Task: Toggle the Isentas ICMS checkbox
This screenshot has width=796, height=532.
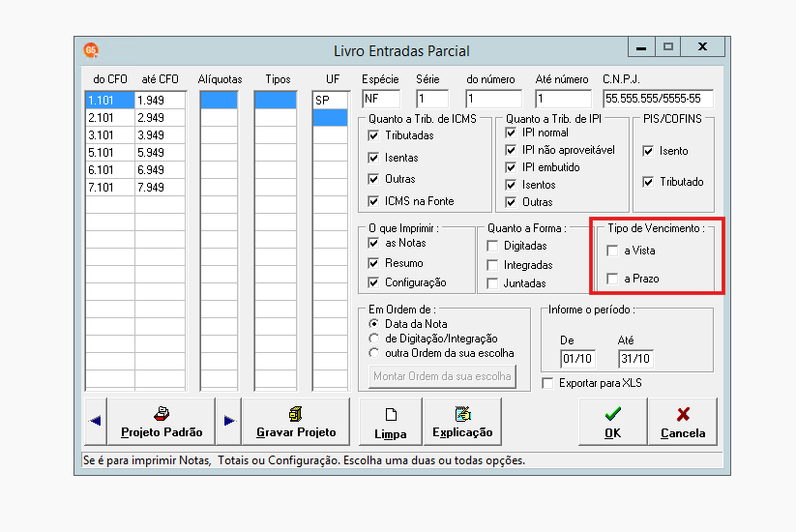Action: click(x=373, y=158)
